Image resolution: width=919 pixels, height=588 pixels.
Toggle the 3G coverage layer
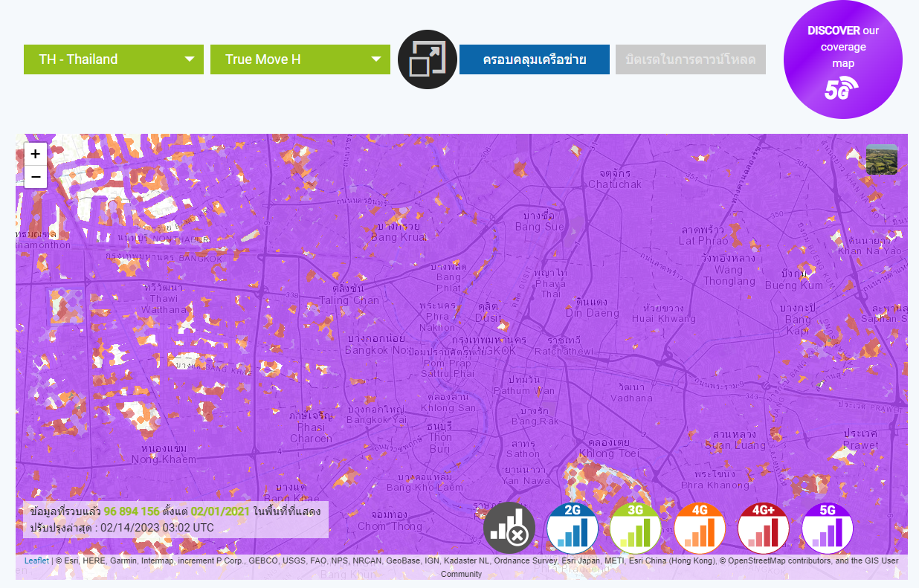[636, 529]
